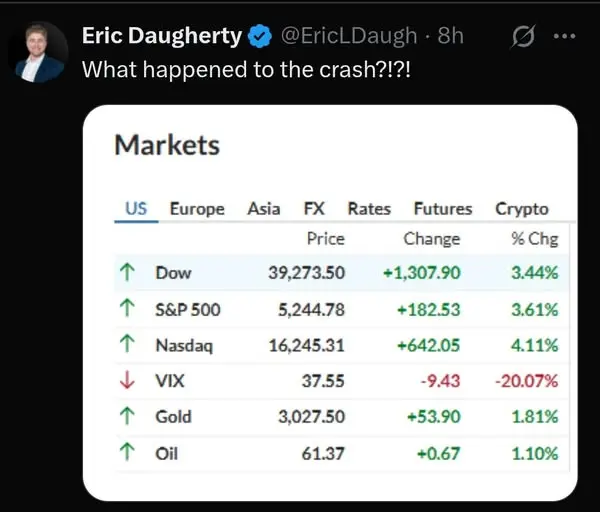Image resolution: width=600 pixels, height=512 pixels.
Task: Show the Futures tab
Action: click(442, 209)
